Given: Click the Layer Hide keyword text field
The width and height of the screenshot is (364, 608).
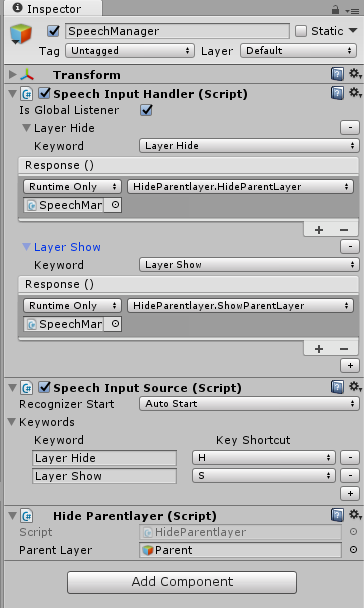Looking at the screenshot, I should (104, 458).
